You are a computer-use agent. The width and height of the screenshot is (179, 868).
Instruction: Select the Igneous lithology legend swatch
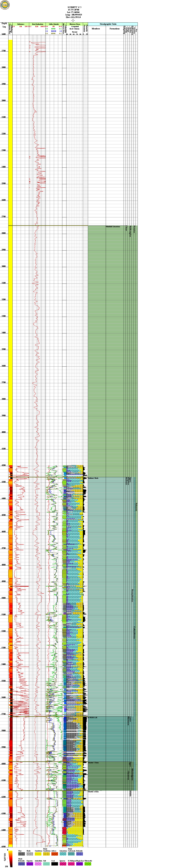click(x=63, y=864)
